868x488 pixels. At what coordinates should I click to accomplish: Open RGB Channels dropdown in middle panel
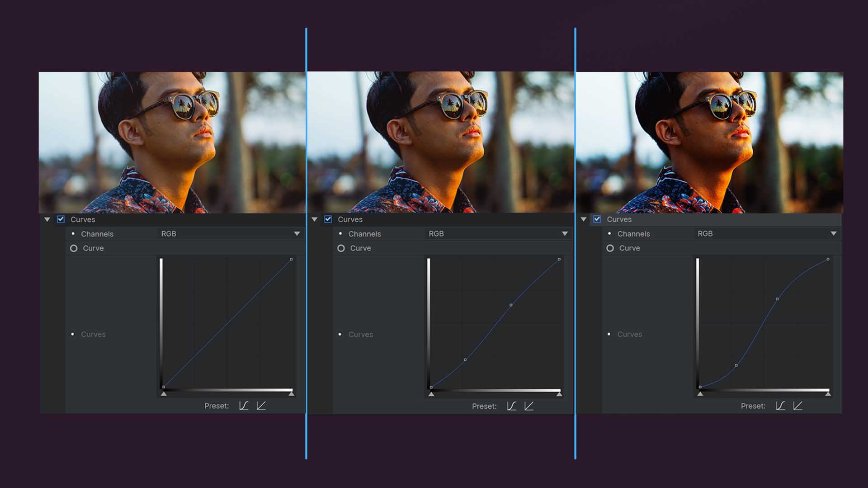click(498, 234)
